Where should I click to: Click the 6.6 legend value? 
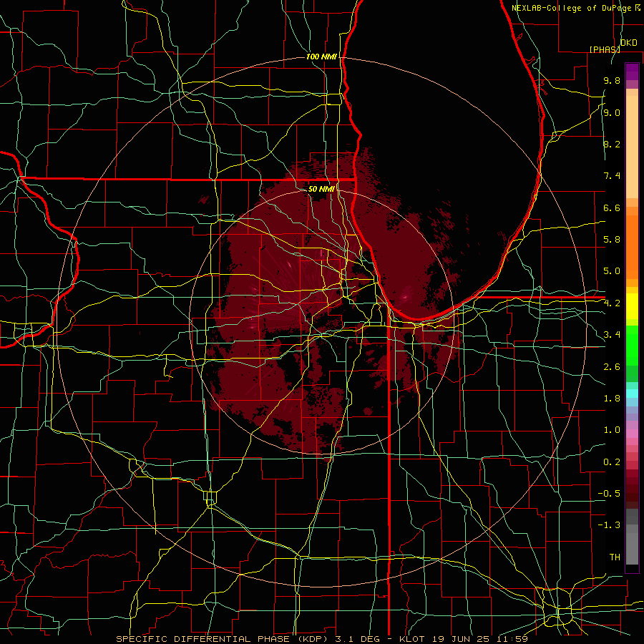[612, 208]
